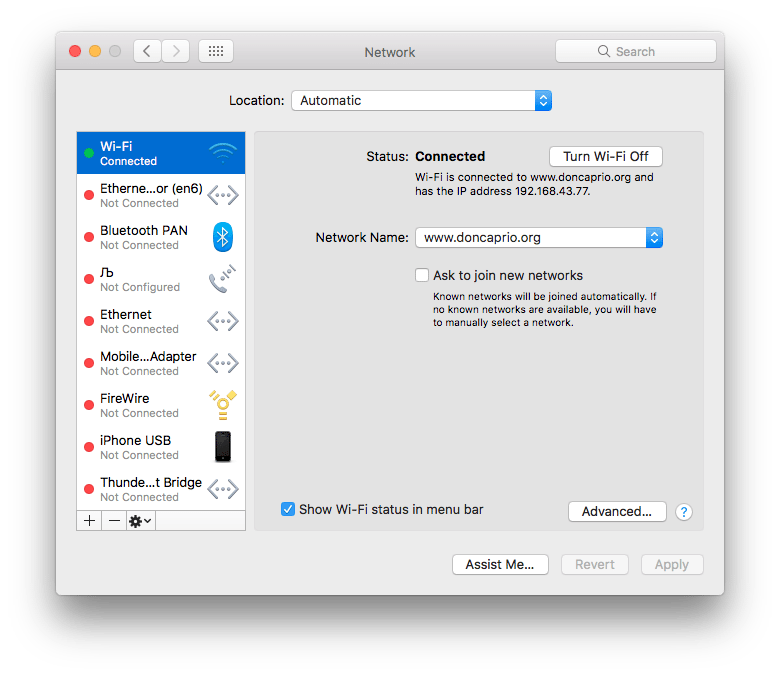This screenshot has width=780, height=675.
Task: Select the FireWire service
Action: [x=161, y=405]
